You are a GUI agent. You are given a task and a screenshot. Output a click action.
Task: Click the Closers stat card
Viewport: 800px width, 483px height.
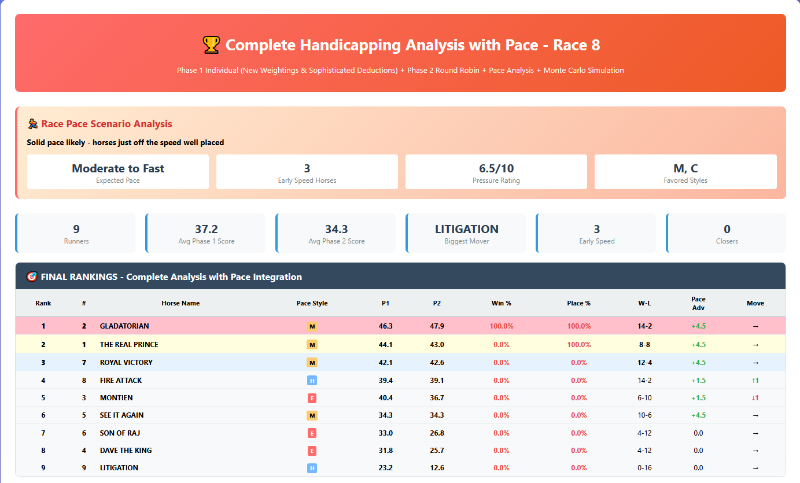pos(726,233)
